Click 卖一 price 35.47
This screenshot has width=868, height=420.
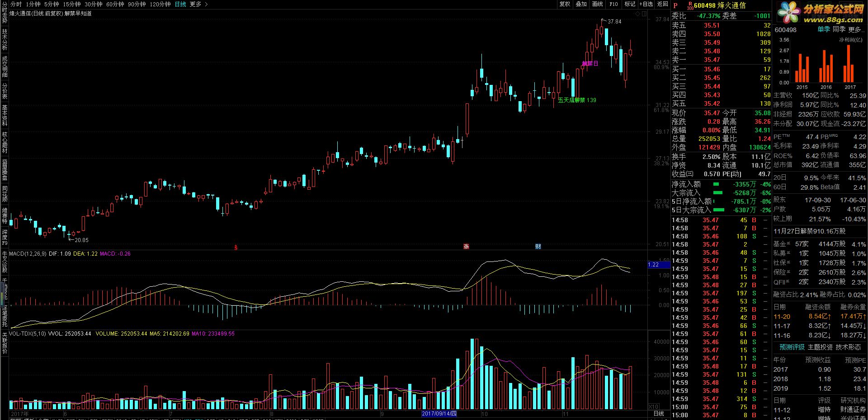[712, 60]
